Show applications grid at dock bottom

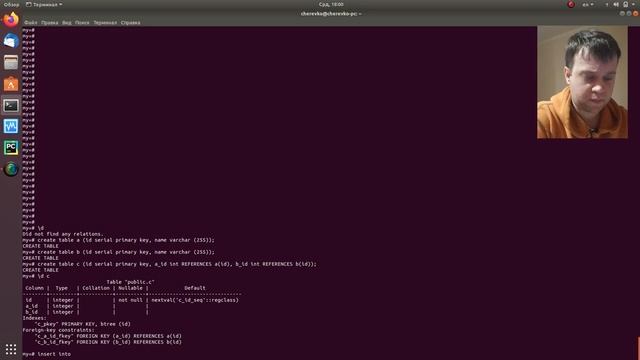11,349
